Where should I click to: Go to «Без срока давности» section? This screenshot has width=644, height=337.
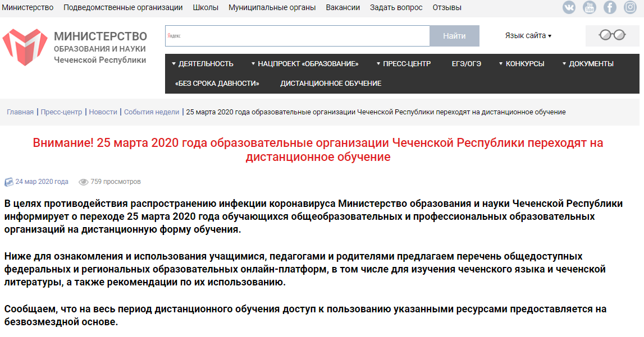pyautogui.click(x=217, y=83)
